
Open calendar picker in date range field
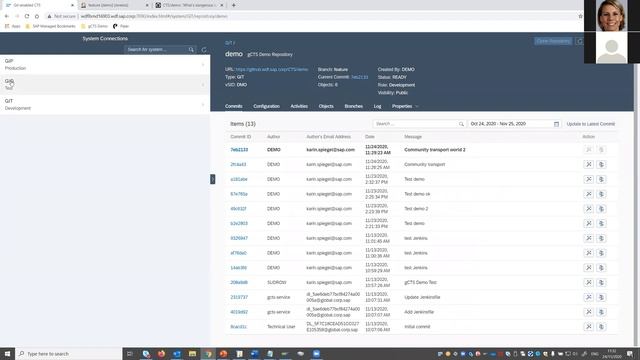pyautogui.click(x=556, y=124)
